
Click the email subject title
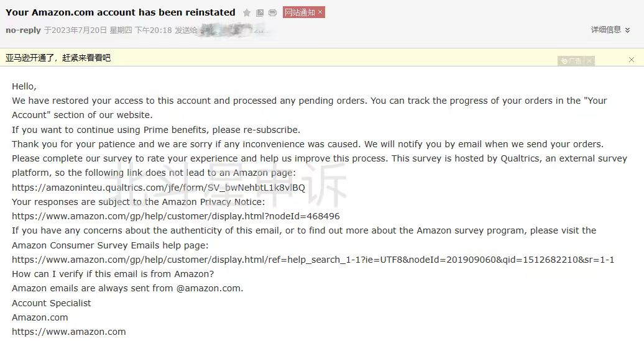pos(121,12)
